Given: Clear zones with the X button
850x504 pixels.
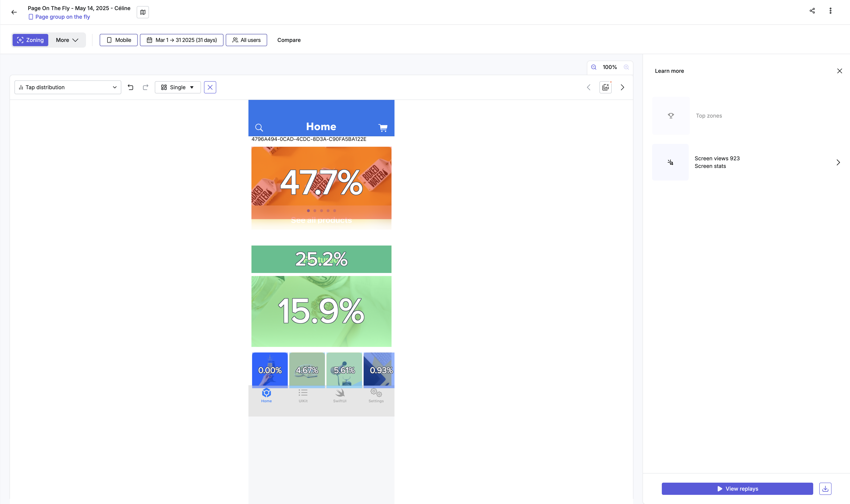Looking at the screenshot, I should coord(210,87).
